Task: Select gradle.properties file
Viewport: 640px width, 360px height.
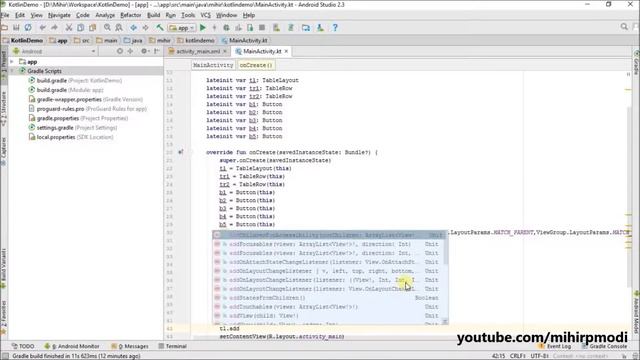Action: click(78, 118)
